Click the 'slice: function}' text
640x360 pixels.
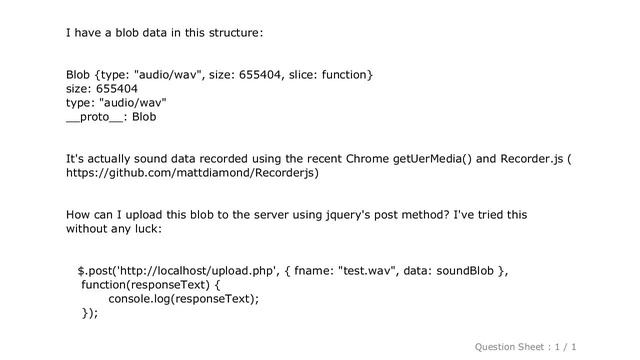[331, 75]
